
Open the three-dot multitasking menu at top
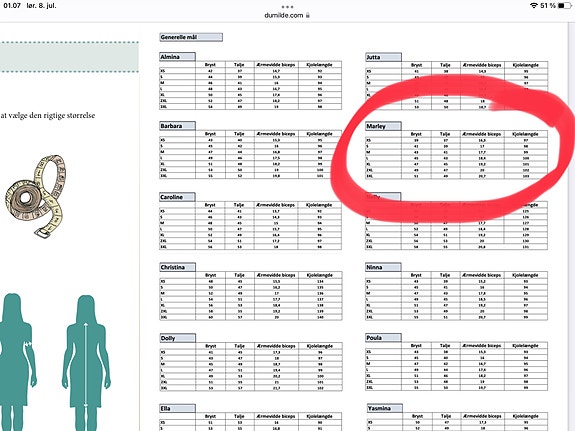click(287, 7)
